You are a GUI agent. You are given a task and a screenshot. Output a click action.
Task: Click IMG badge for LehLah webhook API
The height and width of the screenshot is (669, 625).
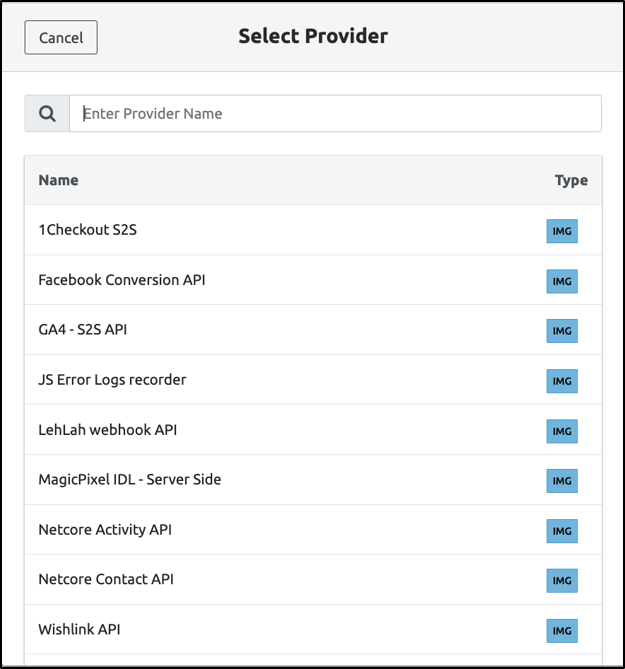562,431
